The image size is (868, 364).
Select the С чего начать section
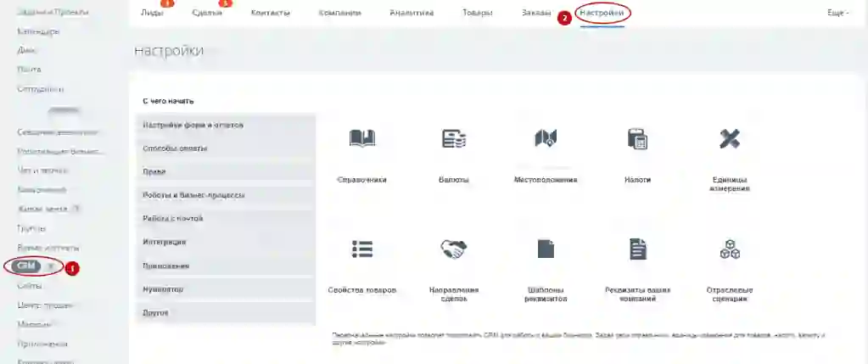click(168, 102)
